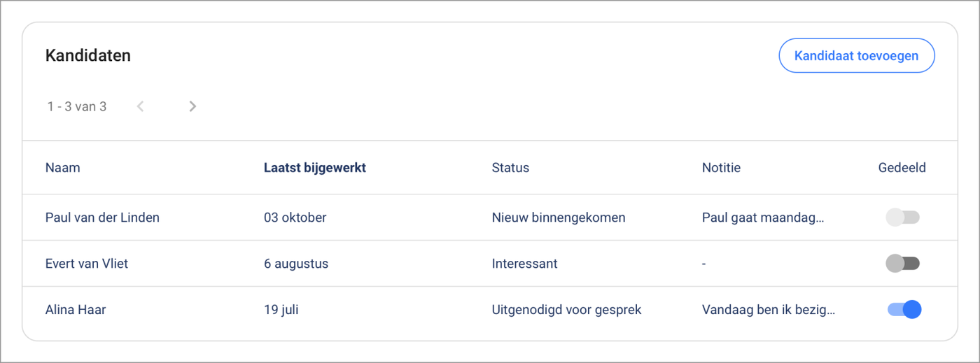Sort table by Status header
This screenshot has height=363, width=980.
click(x=510, y=168)
